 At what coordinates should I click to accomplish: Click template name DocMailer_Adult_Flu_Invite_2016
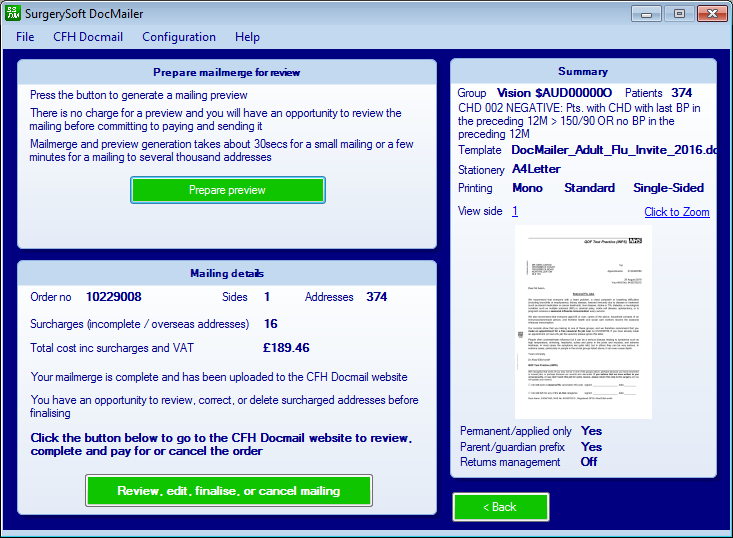pyautogui.click(x=614, y=150)
